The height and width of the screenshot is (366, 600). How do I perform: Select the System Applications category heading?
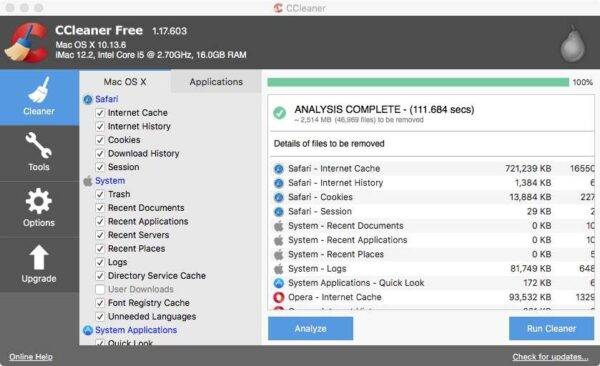[x=136, y=330]
